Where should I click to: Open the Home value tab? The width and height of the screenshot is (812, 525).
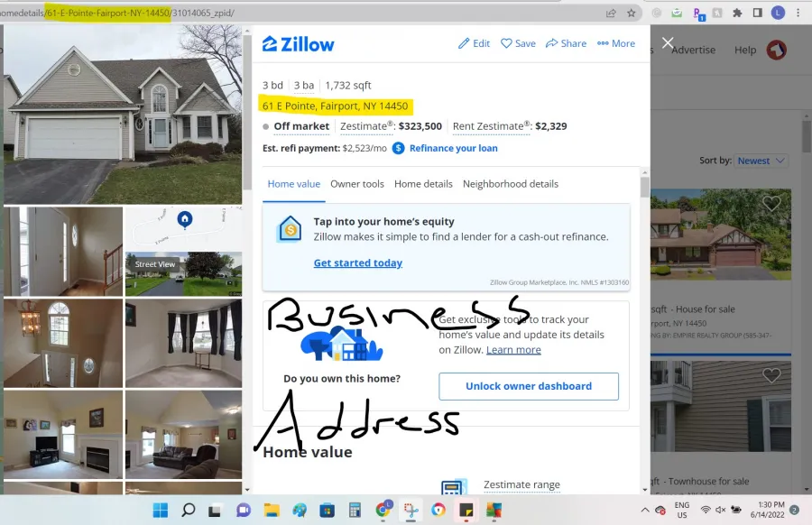point(293,184)
